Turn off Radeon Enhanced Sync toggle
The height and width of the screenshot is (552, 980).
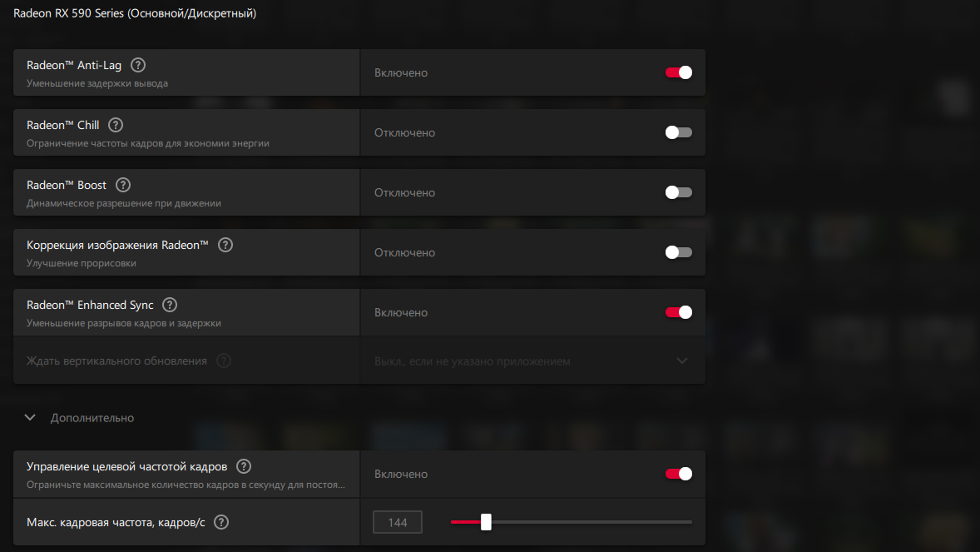[679, 312]
